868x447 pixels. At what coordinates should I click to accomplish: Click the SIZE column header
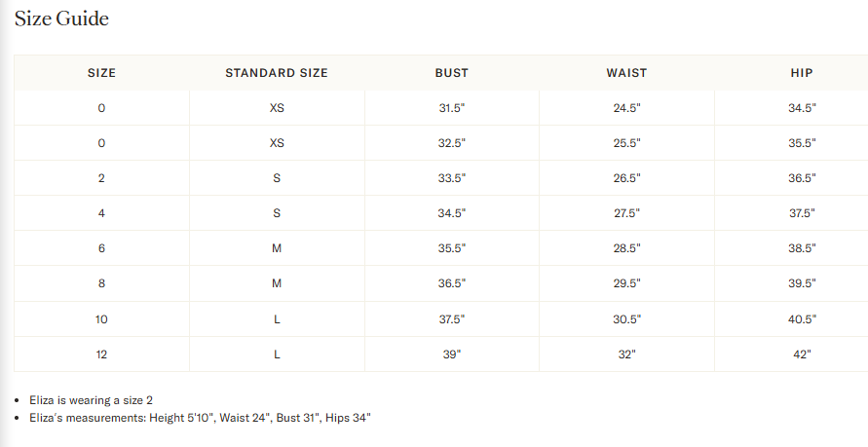(x=101, y=73)
